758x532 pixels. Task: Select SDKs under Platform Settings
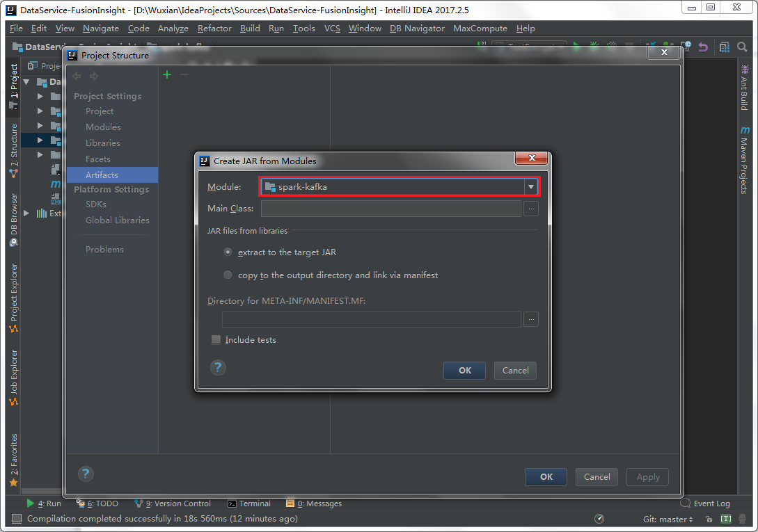(x=96, y=204)
